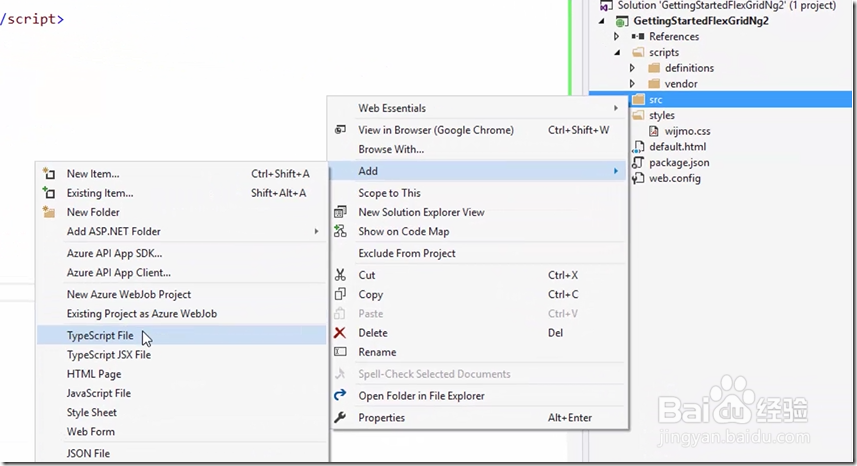Select New Azure WebJob Project
This screenshot has width=857, height=466.
(x=181, y=294)
